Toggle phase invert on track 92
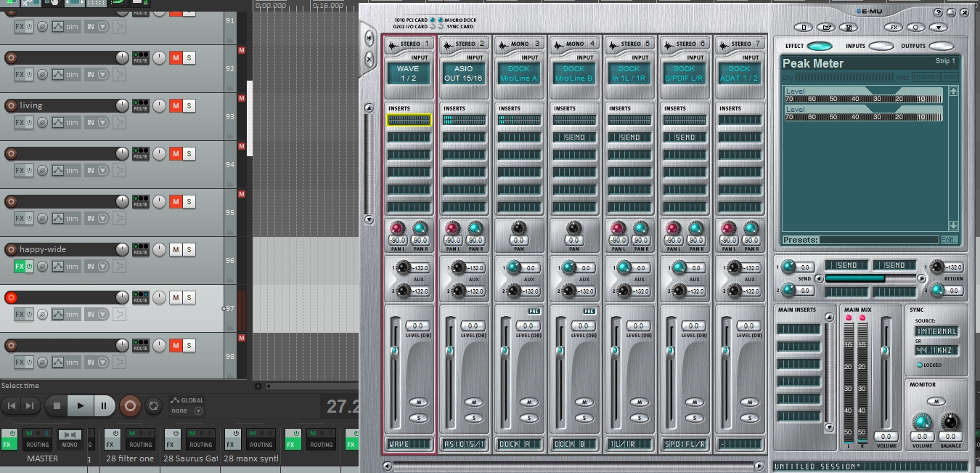 (42, 75)
